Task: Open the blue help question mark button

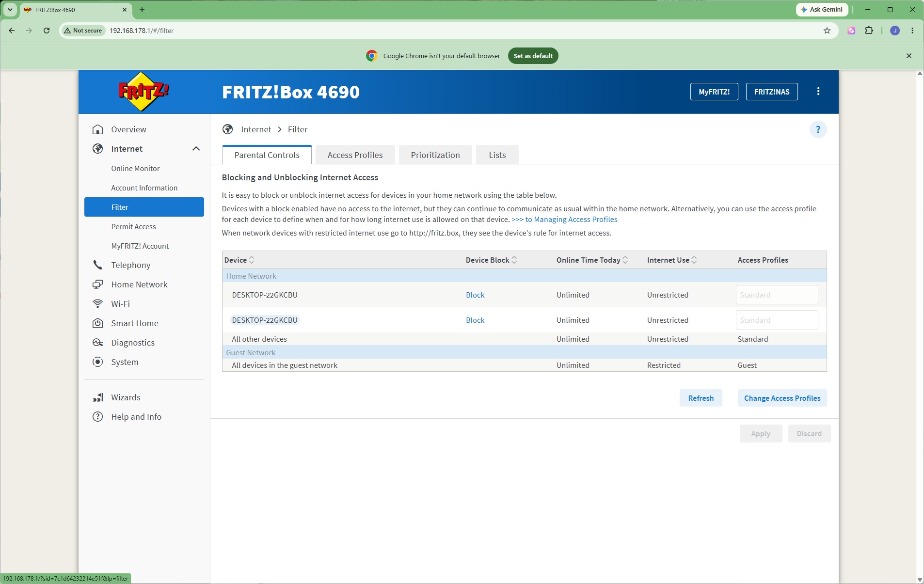Action: pyautogui.click(x=818, y=129)
